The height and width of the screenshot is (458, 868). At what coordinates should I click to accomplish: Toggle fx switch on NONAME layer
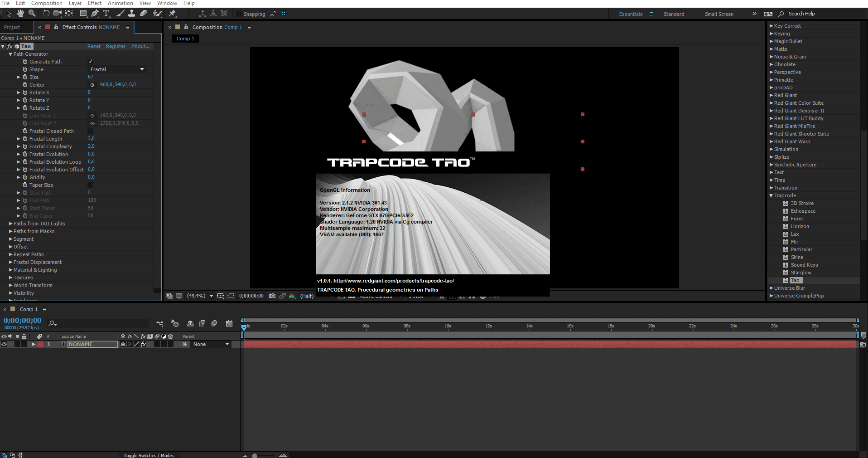144,344
